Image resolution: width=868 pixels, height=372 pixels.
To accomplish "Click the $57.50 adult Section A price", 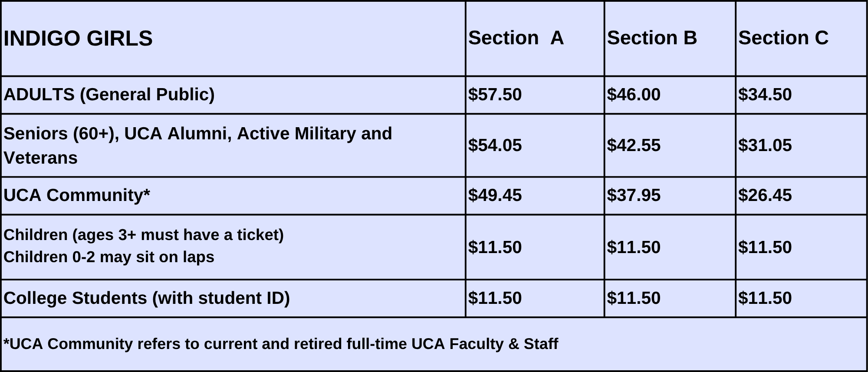I will click(495, 95).
